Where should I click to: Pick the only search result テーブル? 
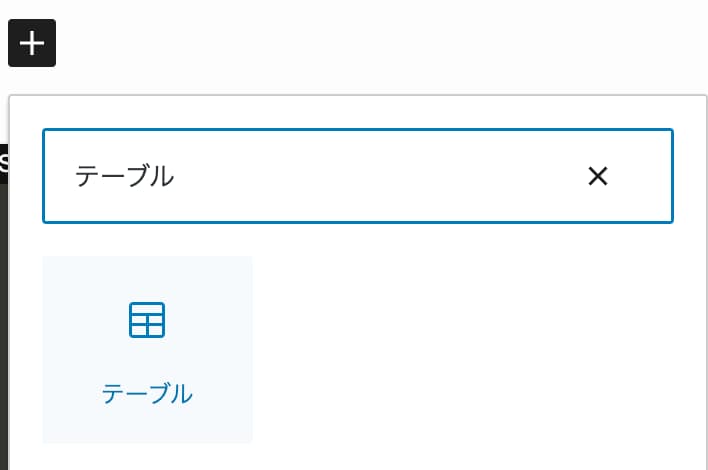pyautogui.click(x=147, y=349)
